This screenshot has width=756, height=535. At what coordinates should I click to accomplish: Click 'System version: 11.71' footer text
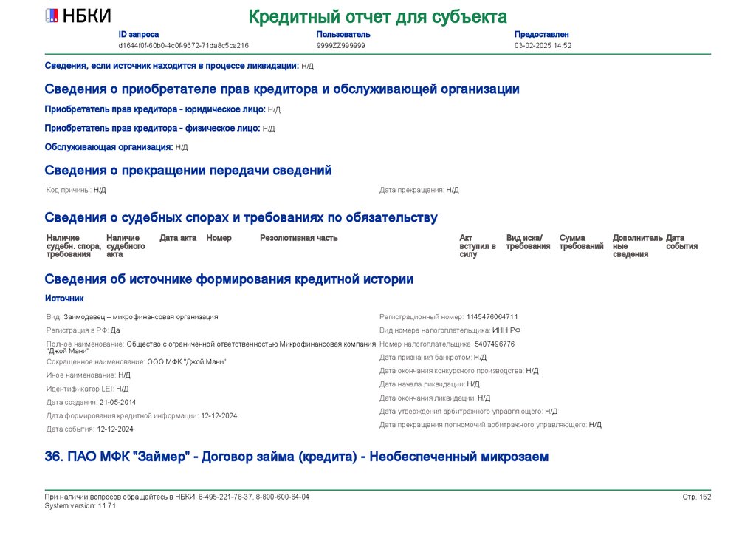click(x=80, y=506)
